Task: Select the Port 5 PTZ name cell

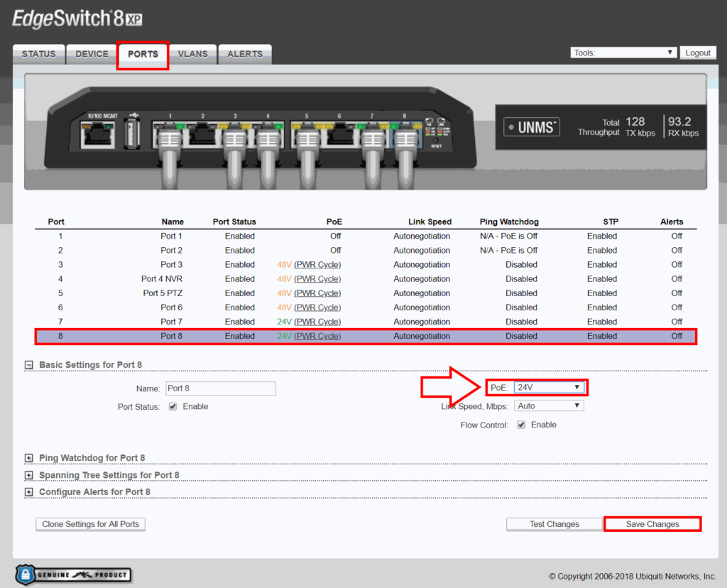Action: pos(163,293)
